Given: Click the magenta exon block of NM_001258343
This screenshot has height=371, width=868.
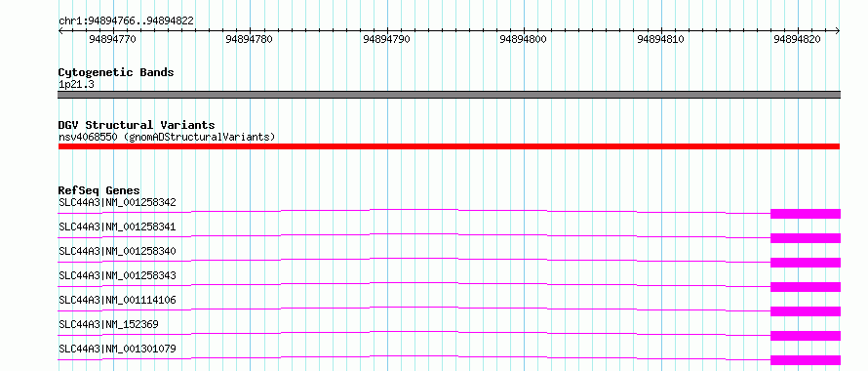Looking at the screenshot, I should 806,287.
